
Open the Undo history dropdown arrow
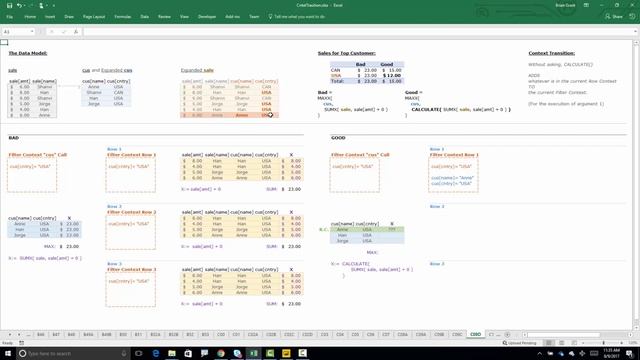[x=24, y=6]
